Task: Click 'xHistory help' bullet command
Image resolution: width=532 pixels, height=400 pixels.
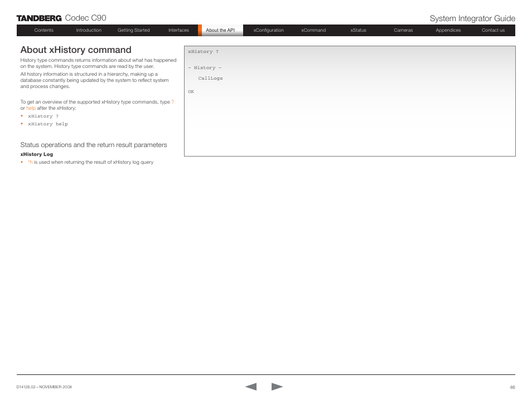Action: [47, 124]
